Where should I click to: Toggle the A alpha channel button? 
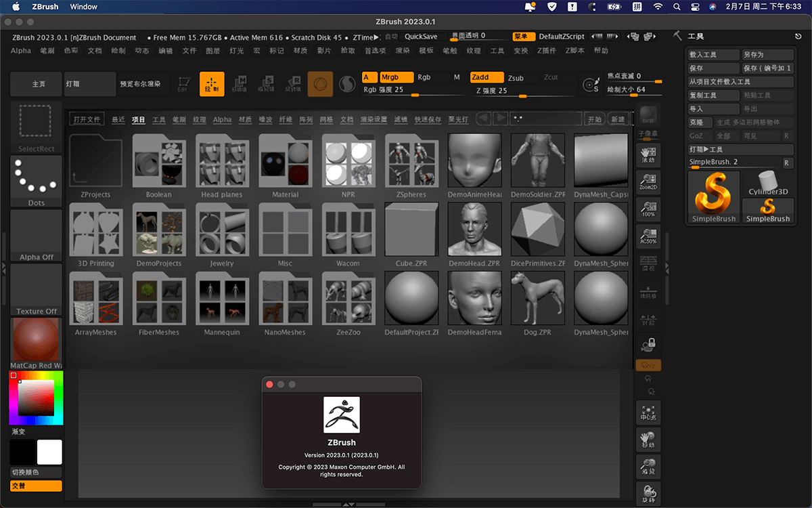click(x=370, y=77)
